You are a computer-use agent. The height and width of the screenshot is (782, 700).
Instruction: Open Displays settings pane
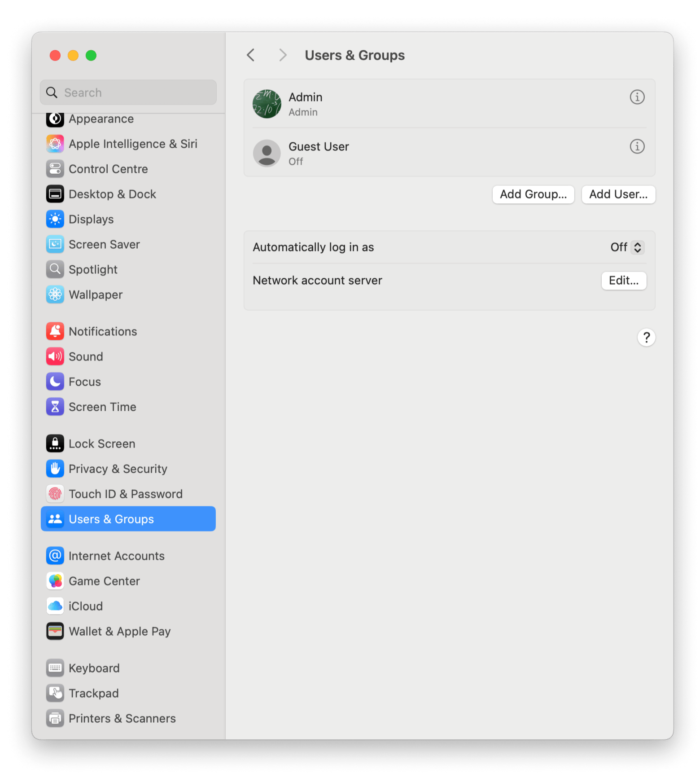pyautogui.click(x=91, y=219)
